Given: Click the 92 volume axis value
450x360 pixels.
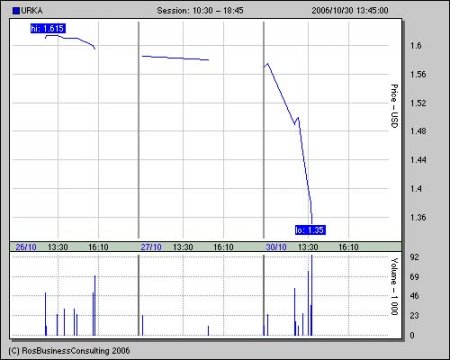Looking at the screenshot, I should (414, 257).
